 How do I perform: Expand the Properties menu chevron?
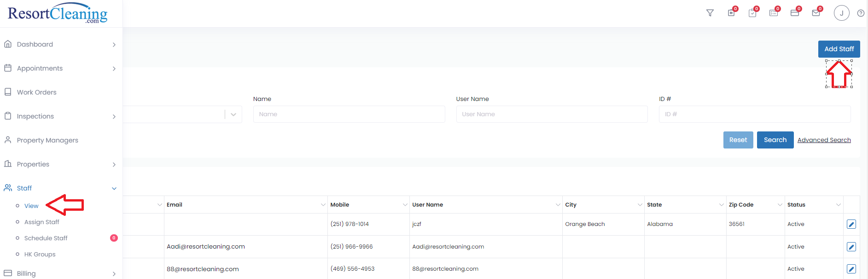pos(114,165)
